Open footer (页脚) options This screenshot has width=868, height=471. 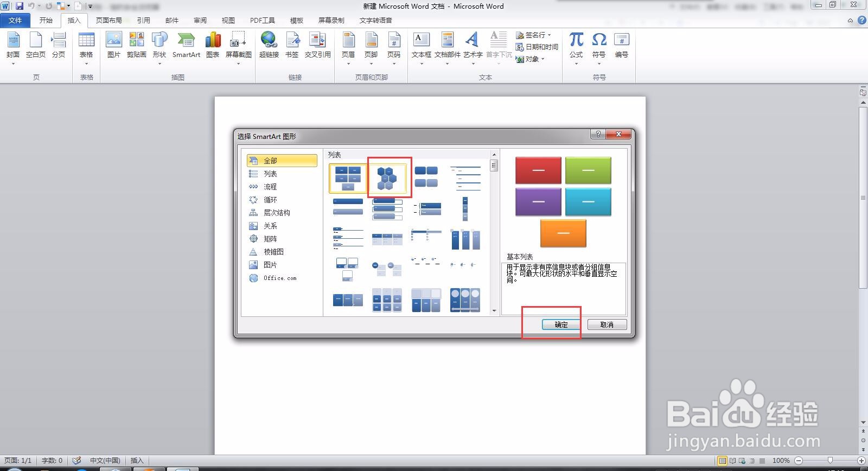tap(371, 48)
